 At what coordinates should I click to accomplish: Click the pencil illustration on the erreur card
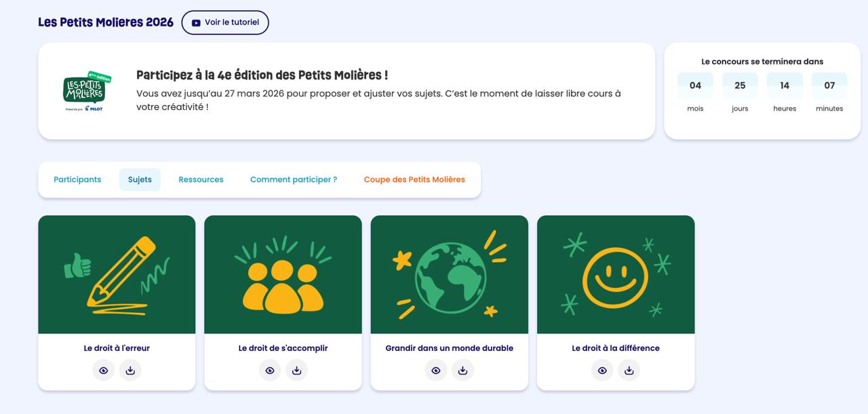(117, 274)
